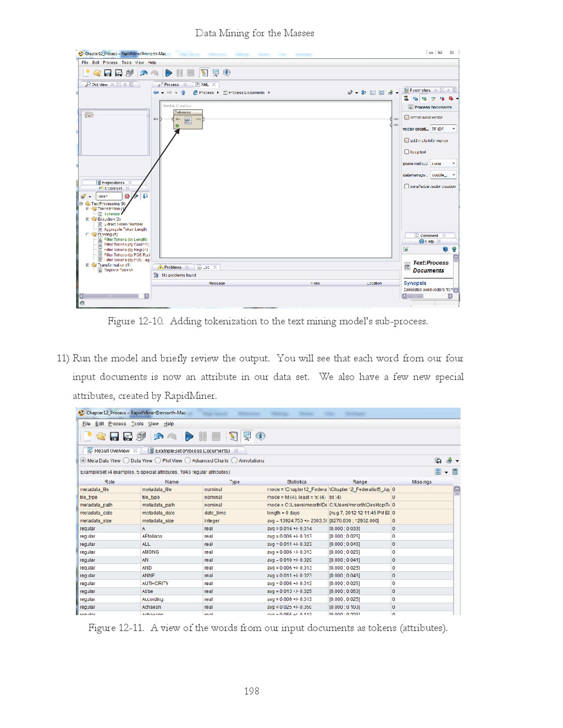Select the Tokenize operator in the tree
Screen dimensions: 563x728
click(112, 214)
